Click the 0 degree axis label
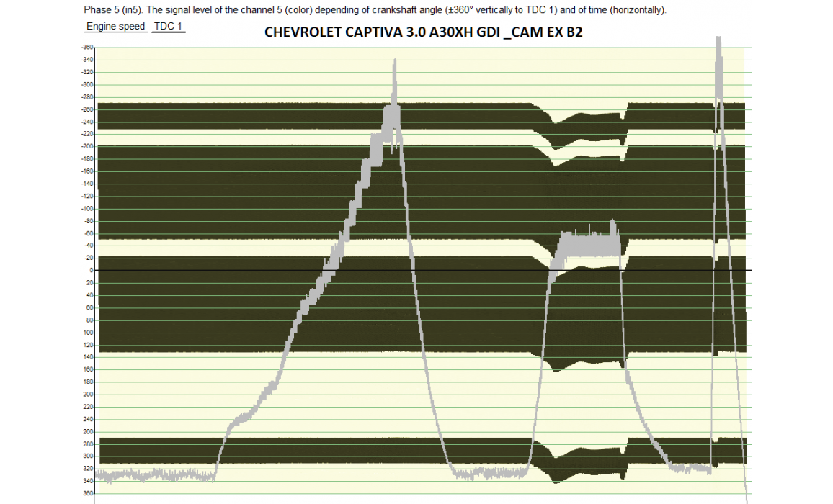The image size is (833, 504). point(91,271)
